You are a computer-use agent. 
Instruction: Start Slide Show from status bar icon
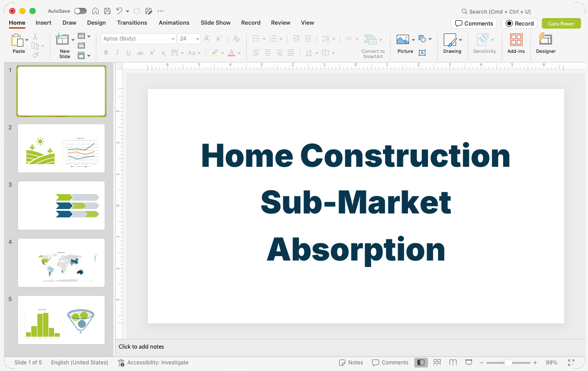pos(469,363)
